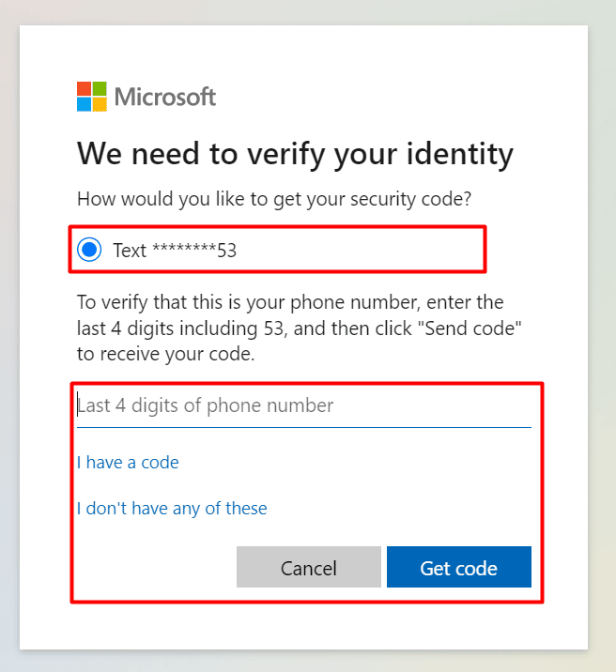Click the security code question text
The height and width of the screenshot is (672, 616).
tap(275, 199)
